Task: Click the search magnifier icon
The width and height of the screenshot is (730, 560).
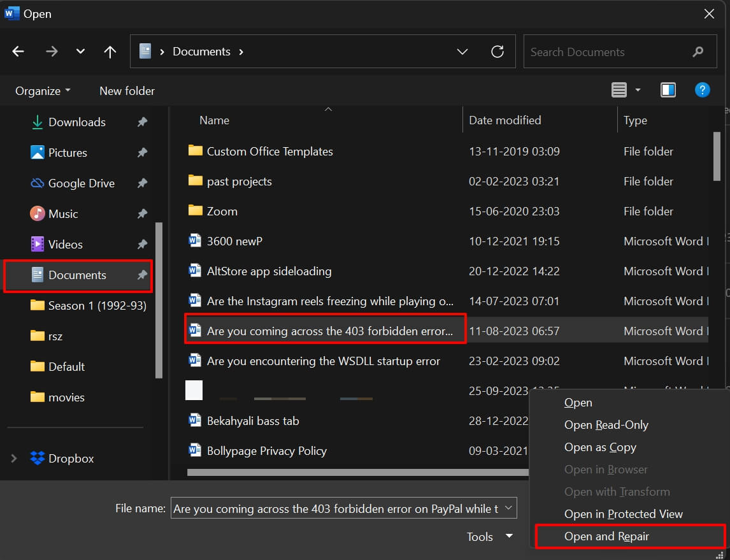Action: click(x=698, y=51)
